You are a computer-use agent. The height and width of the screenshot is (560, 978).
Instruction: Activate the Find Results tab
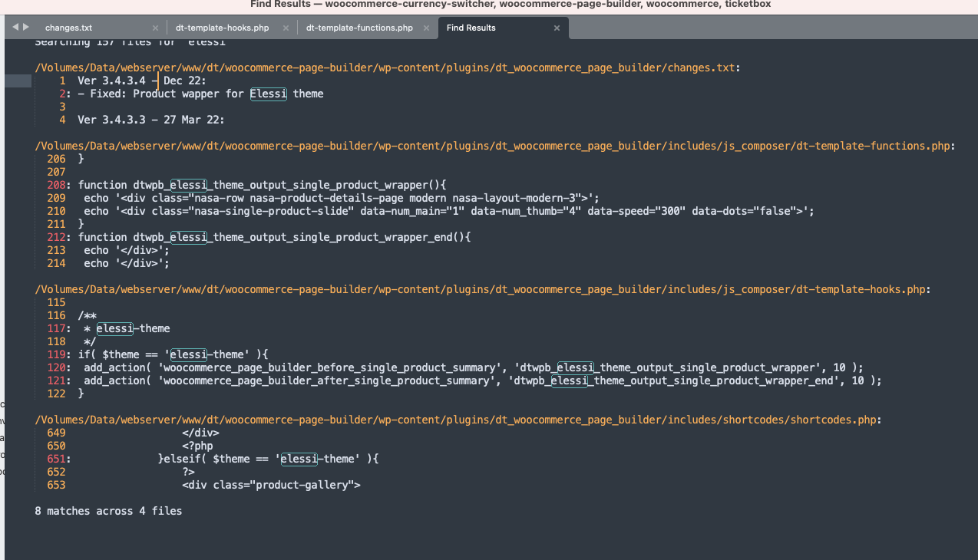(x=471, y=28)
